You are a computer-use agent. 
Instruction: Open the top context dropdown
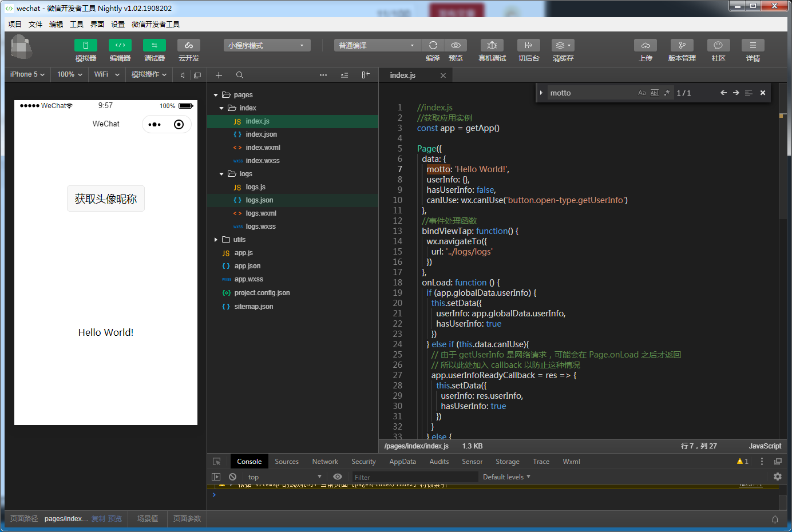point(284,477)
